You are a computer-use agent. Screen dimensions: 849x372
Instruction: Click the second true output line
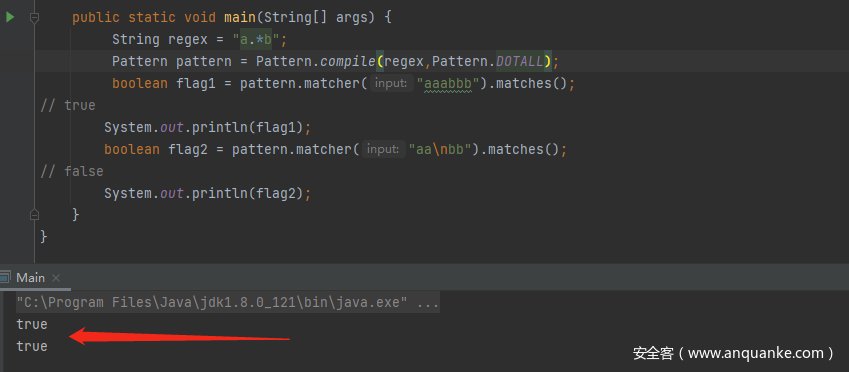32,346
